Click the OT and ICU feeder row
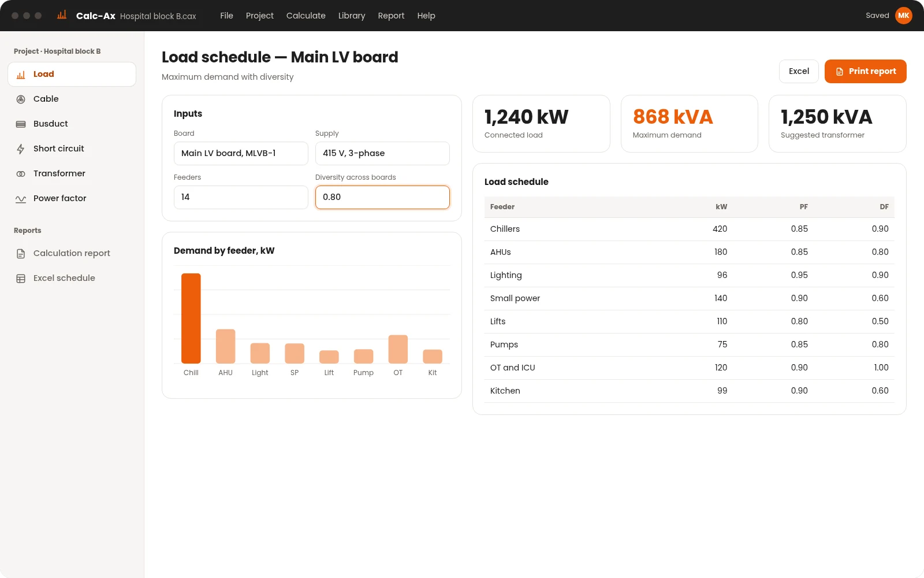 689,368
